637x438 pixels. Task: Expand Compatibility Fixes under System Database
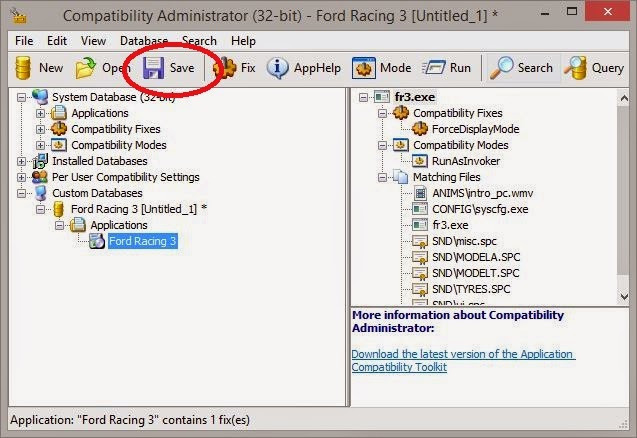pos(40,129)
